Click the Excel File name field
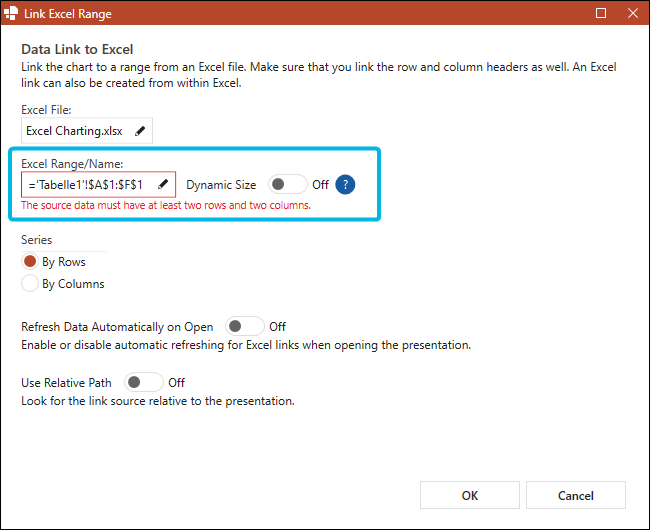 tap(87, 131)
